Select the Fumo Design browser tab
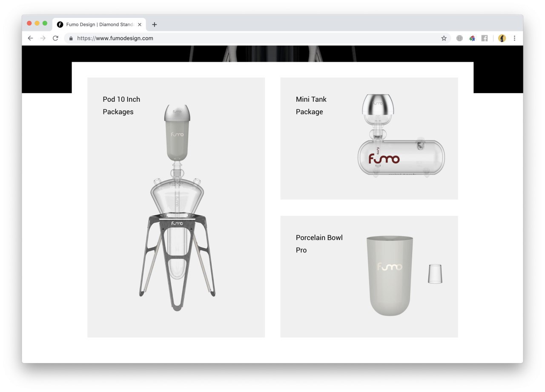 pos(99,25)
